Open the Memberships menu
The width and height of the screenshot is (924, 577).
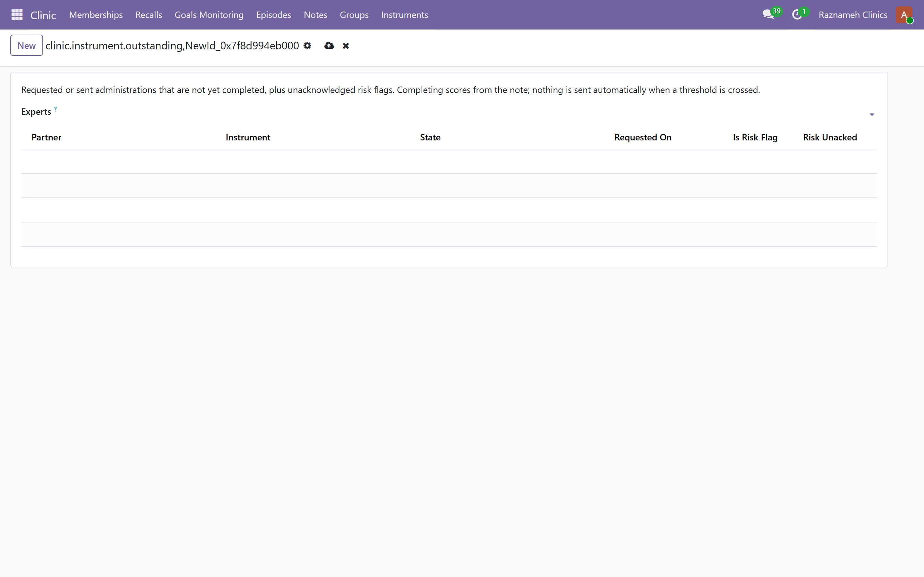(x=96, y=15)
